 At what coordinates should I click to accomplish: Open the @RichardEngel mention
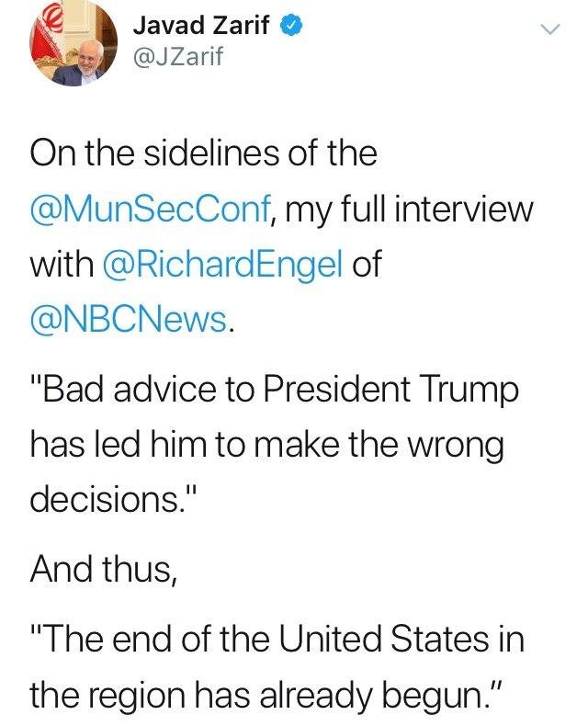(x=223, y=264)
